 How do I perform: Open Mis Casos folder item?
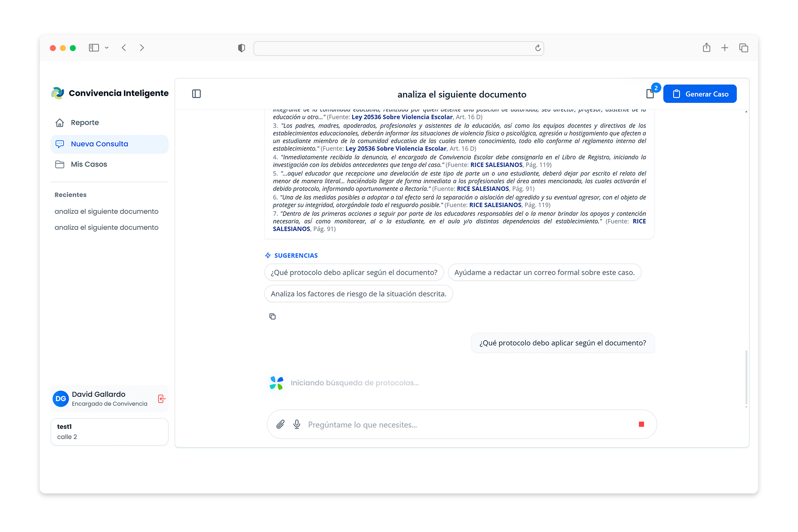pyautogui.click(x=89, y=164)
